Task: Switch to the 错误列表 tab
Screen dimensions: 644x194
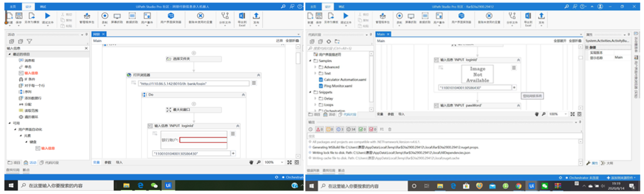Action: pos(313,170)
